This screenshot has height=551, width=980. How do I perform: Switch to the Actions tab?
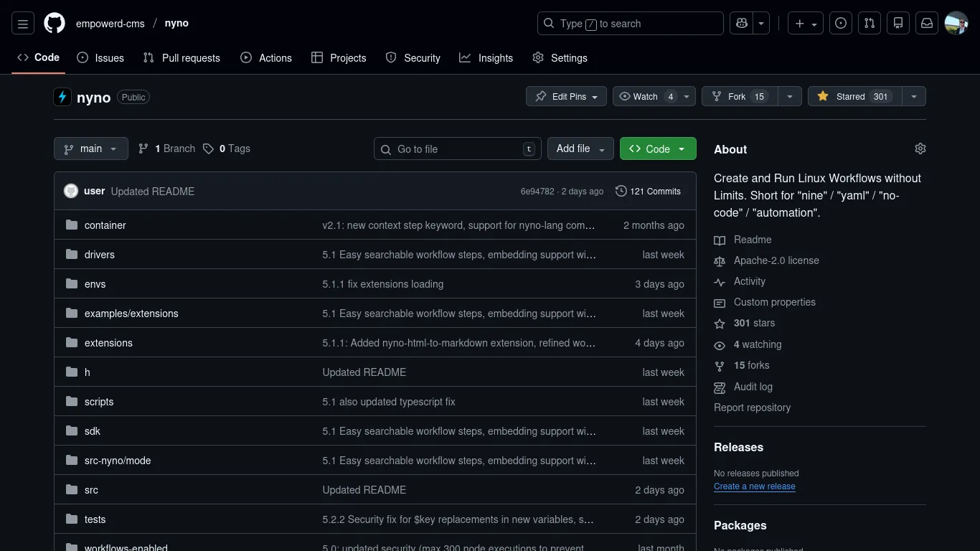266,58
